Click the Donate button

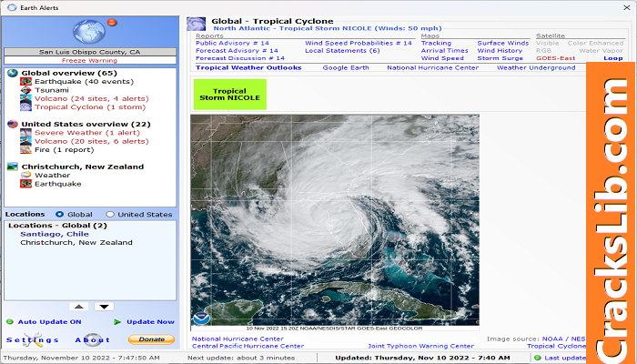(x=152, y=339)
